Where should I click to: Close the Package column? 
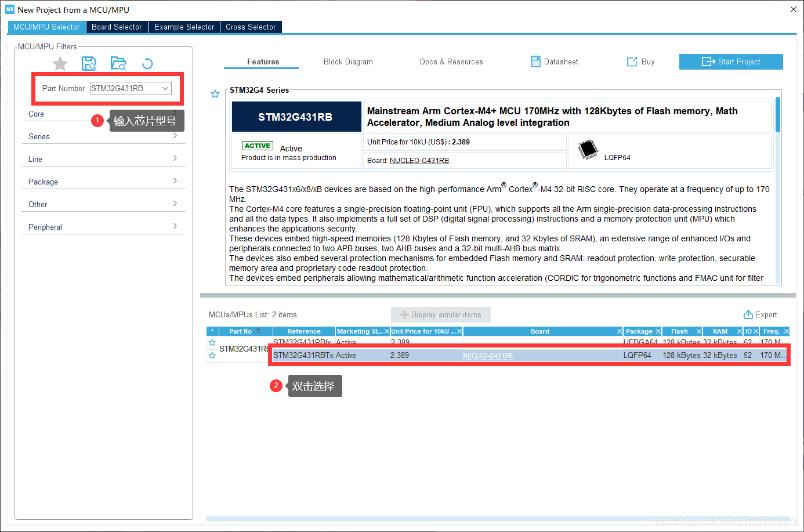click(x=658, y=331)
